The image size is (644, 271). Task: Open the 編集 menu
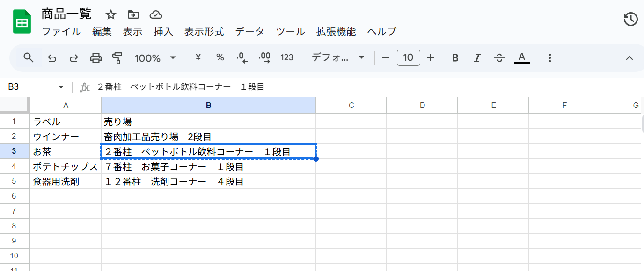tap(102, 32)
